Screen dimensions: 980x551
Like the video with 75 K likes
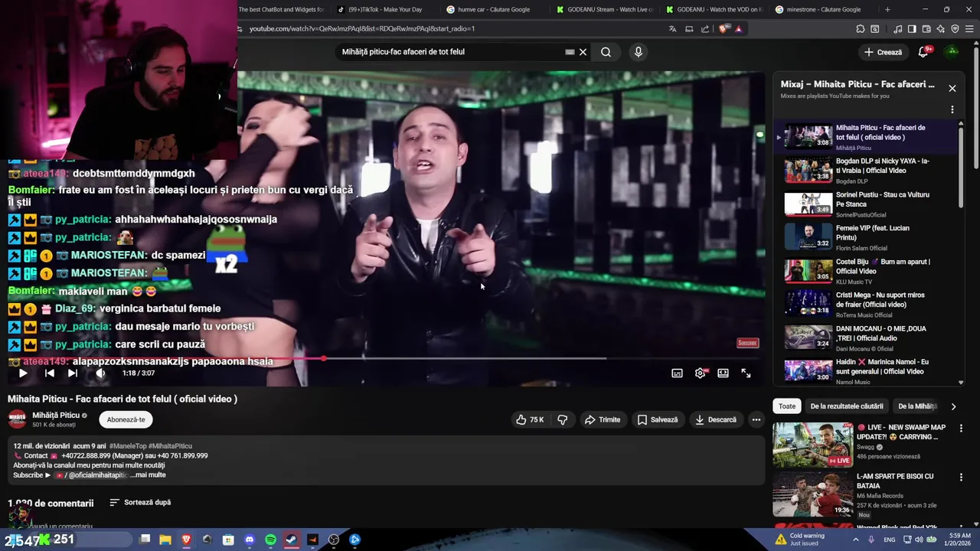pyautogui.click(x=530, y=419)
